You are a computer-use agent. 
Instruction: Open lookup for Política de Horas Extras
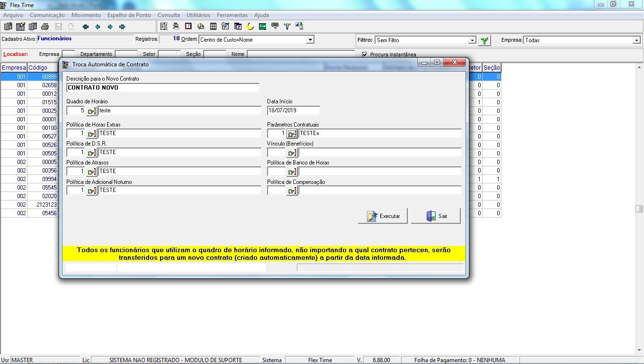click(x=91, y=134)
